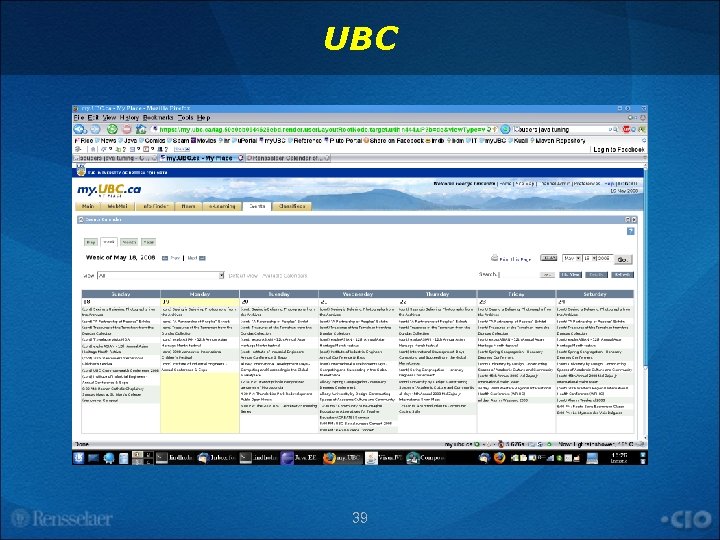Viewport: 720px width, 540px height.
Task: Click the Print this Page printer icon
Action: [495, 258]
